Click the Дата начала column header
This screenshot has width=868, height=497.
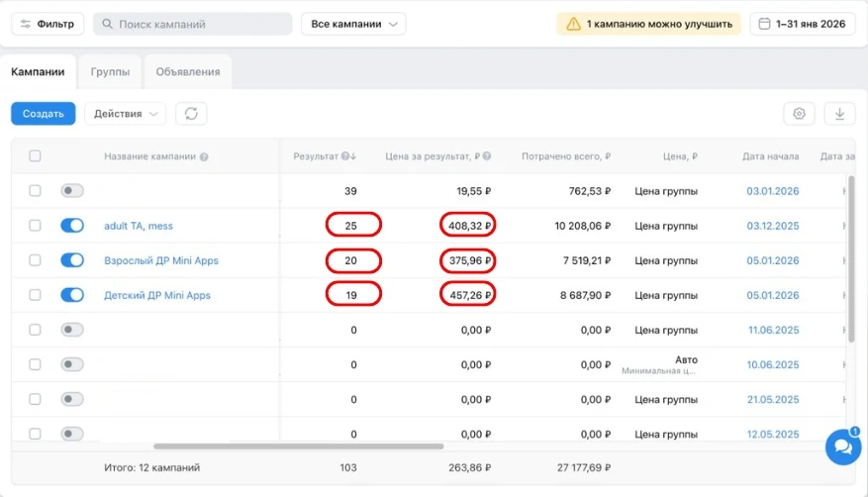[771, 156]
